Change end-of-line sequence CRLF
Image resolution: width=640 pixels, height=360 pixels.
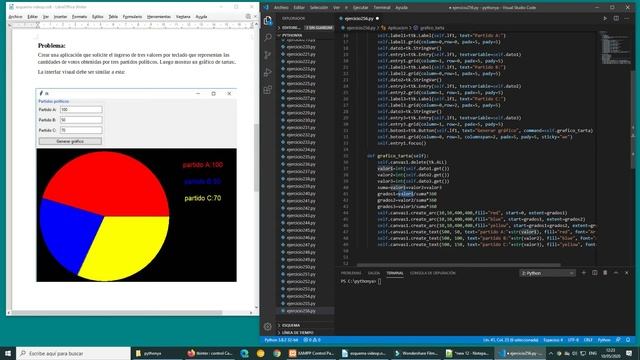(x=588, y=340)
